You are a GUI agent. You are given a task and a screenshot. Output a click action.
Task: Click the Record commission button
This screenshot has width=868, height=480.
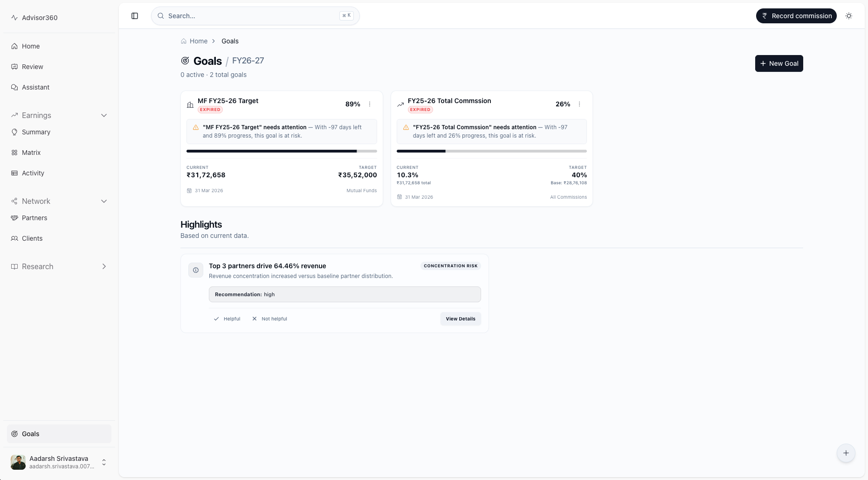(x=796, y=16)
